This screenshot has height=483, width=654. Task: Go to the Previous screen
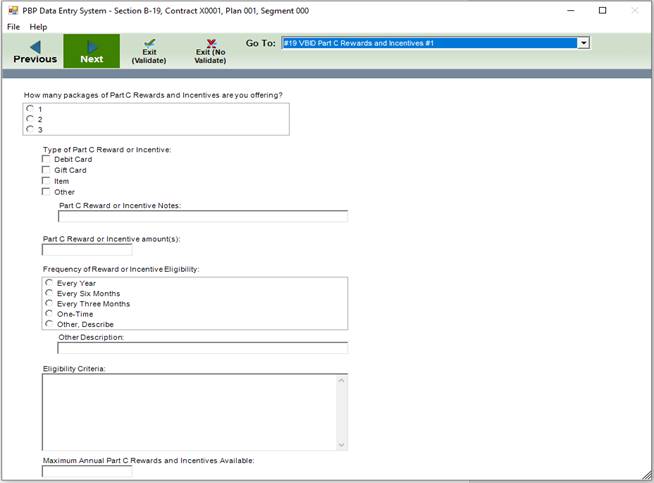(x=35, y=51)
